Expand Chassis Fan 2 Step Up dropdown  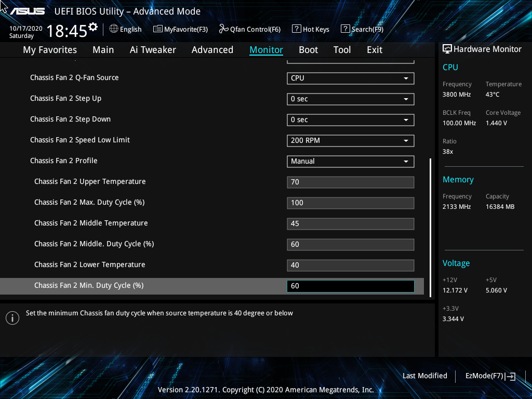coord(351,99)
